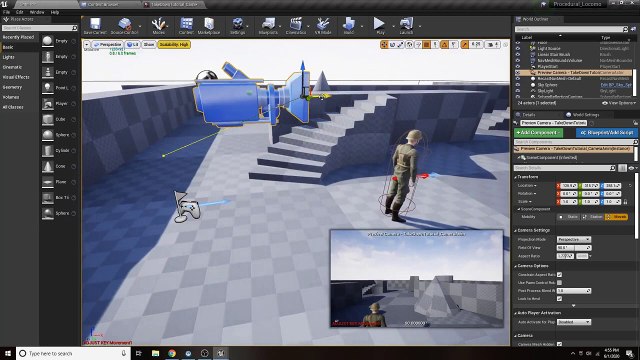Open the viewport options dropdown arrow
Viewport: 640px width, 360px height.
[87, 44]
